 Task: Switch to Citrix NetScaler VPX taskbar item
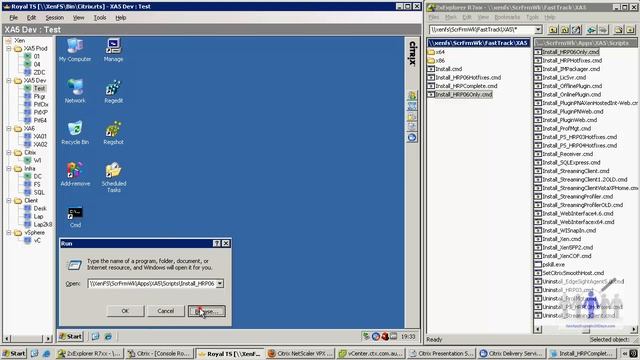tap(300, 353)
